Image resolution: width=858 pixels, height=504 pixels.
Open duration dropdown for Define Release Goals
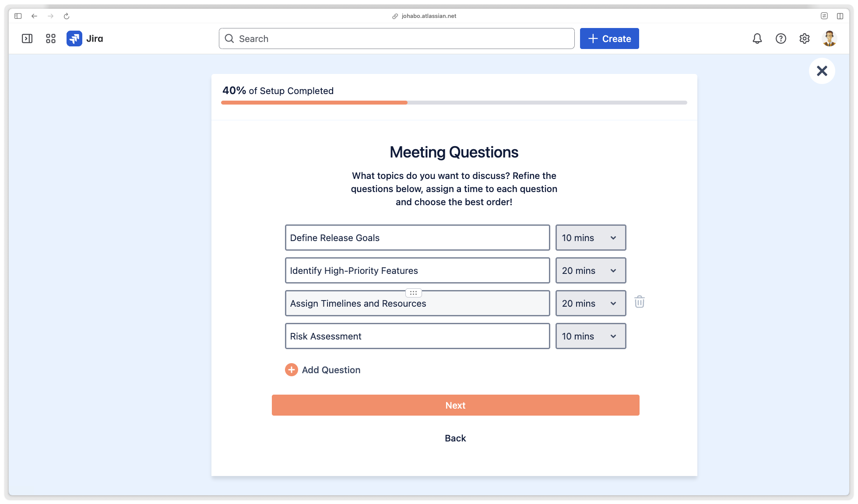[590, 238]
